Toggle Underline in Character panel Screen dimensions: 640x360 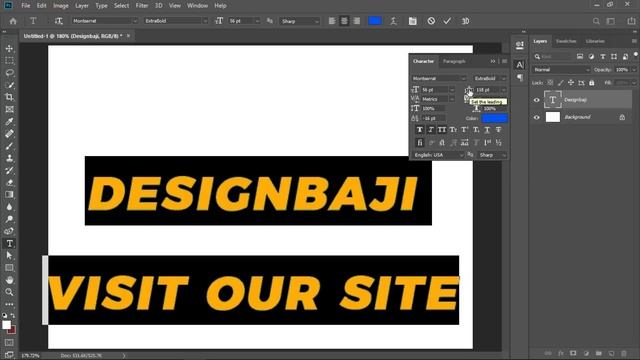487,130
